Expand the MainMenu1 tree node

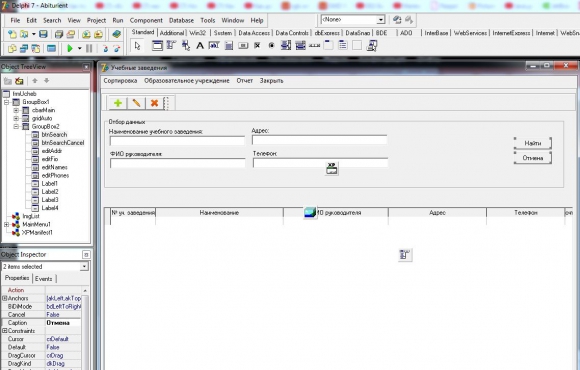coord(6,224)
